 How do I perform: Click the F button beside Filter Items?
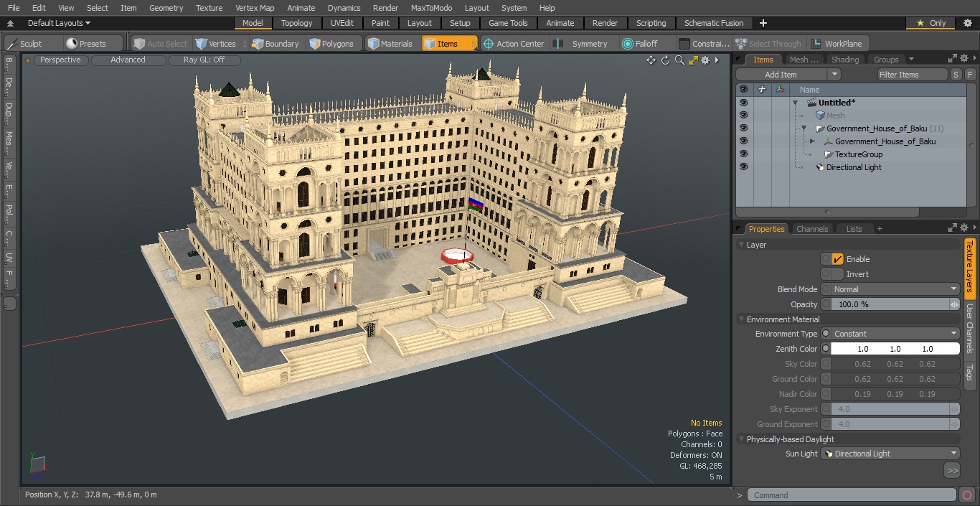click(x=970, y=75)
